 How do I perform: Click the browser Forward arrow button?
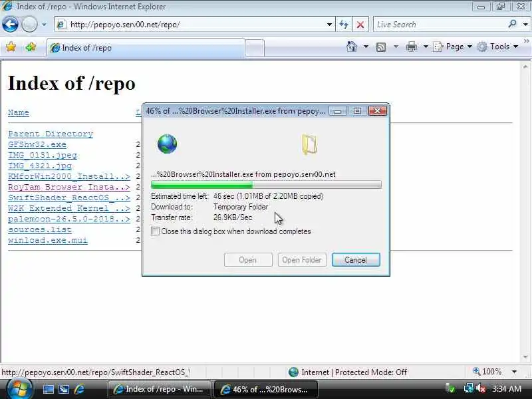(x=29, y=25)
